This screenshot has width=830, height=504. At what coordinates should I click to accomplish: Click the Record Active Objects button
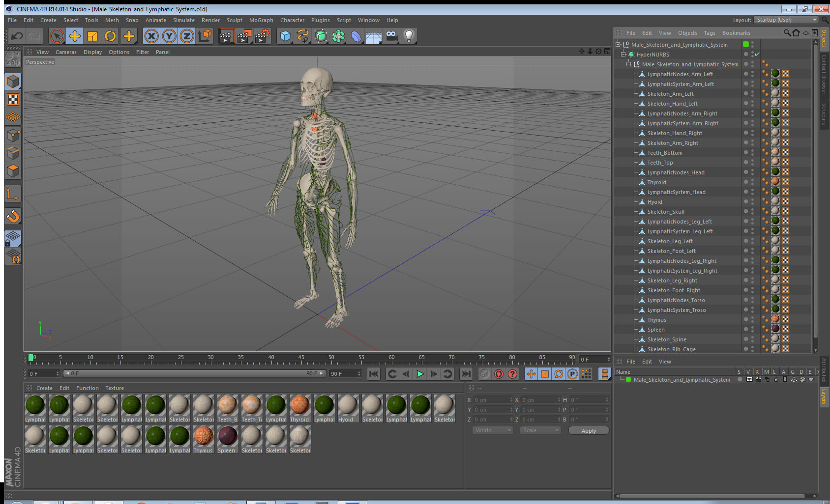[x=485, y=374]
